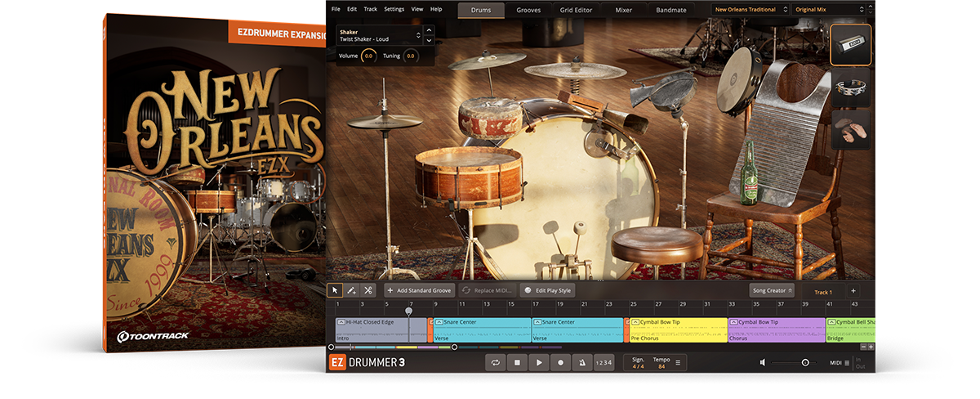Add a new track with plus icon
The height and width of the screenshot is (399, 980).
pos(853,291)
